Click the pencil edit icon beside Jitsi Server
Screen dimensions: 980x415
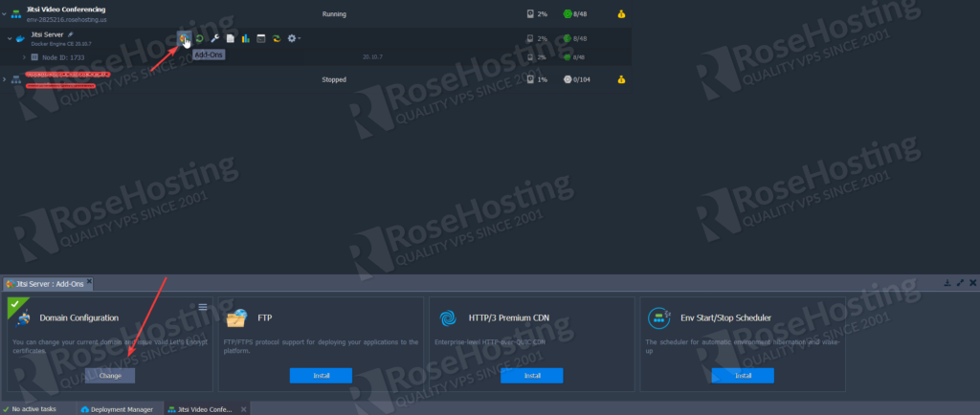(71, 34)
